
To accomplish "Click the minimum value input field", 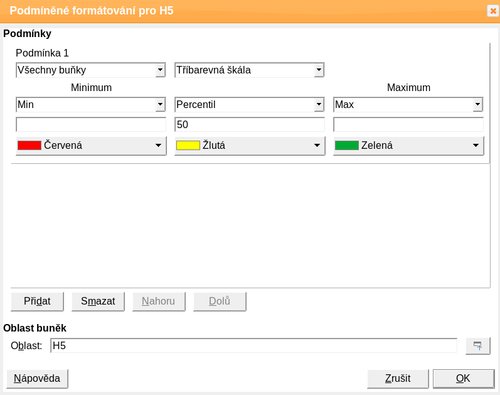I will [91, 125].
